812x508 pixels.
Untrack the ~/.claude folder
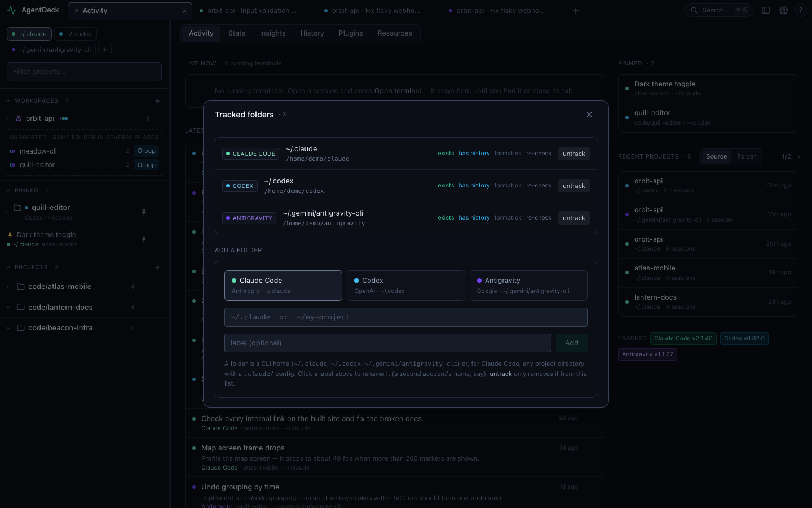click(574, 154)
